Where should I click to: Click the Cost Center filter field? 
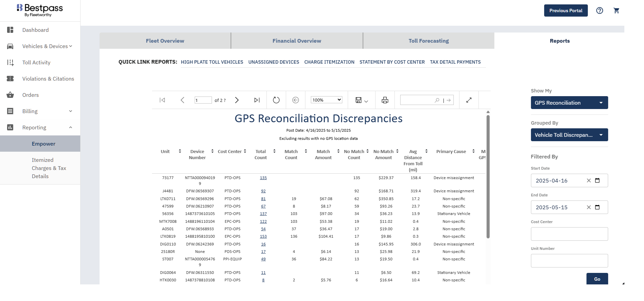click(x=569, y=234)
